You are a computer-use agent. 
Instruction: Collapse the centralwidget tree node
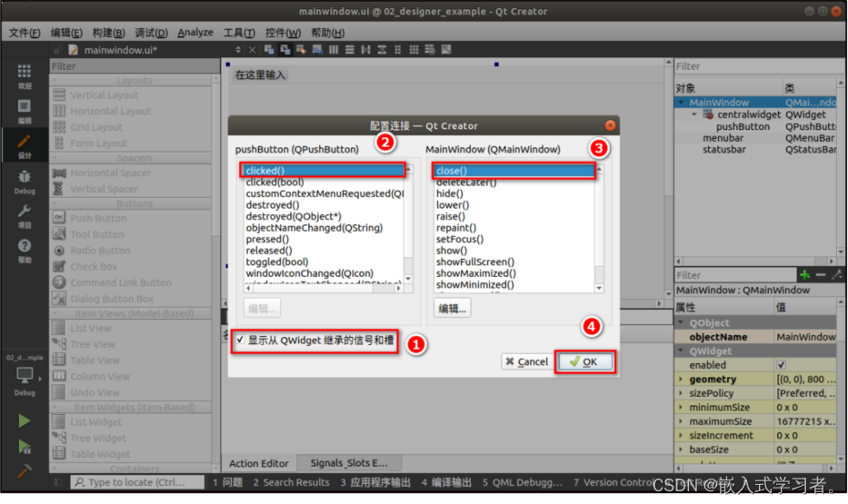(x=694, y=114)
